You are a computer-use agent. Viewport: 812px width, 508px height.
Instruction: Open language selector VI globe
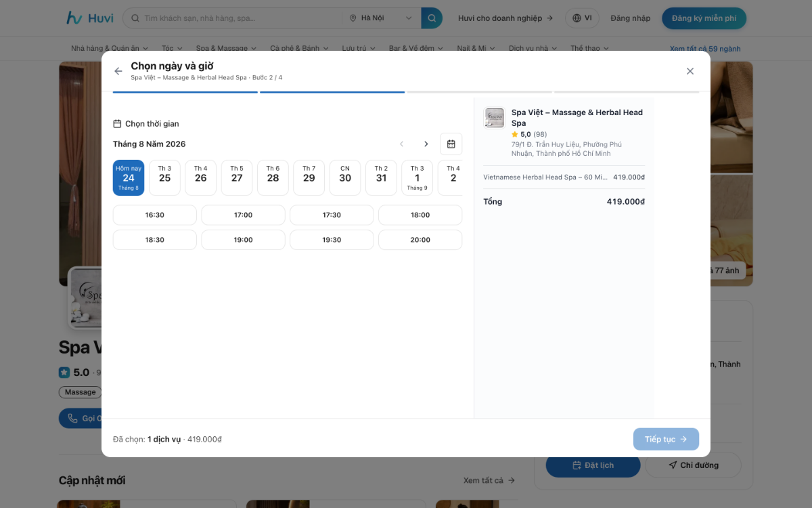pos(582,18)
